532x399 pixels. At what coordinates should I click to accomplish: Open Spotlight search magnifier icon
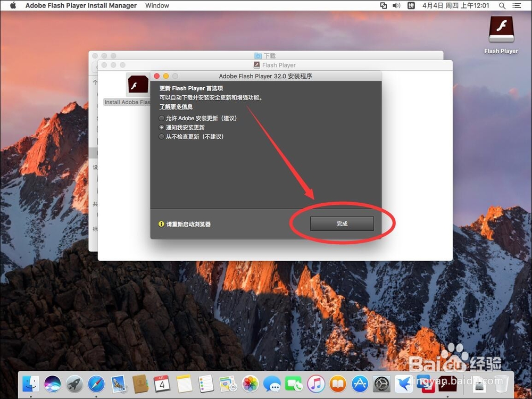coord(502,5)
